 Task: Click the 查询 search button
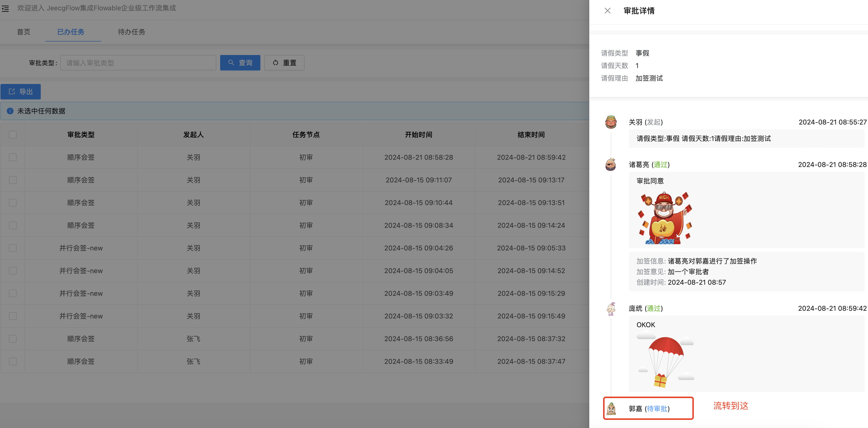[240, 63]
